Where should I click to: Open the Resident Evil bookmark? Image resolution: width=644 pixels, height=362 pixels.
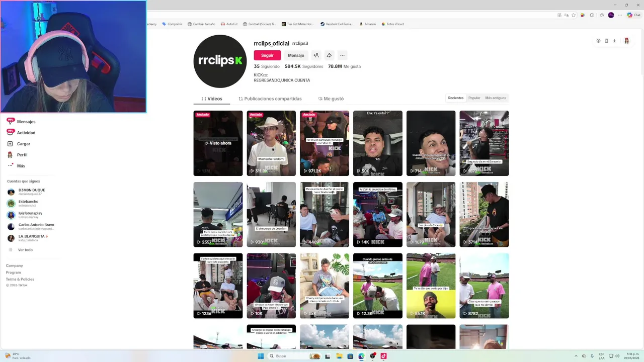[337, 24]
